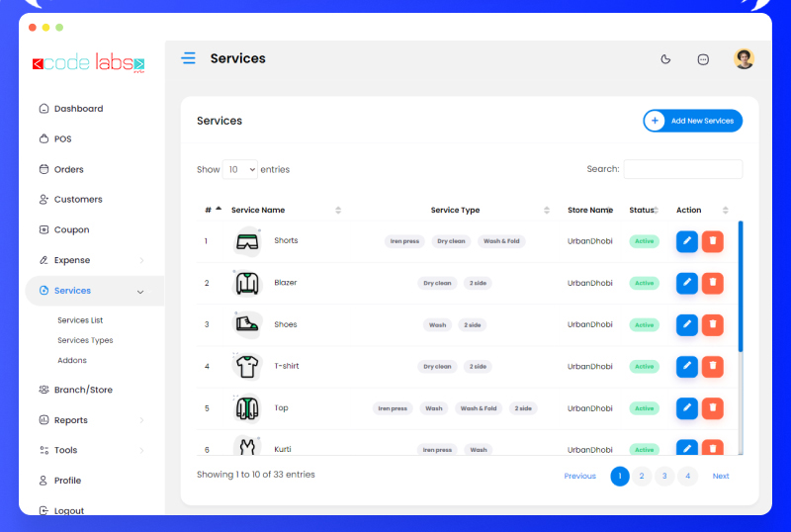Screen dimensions: 791x532
Task: Select page 3 in pagination
Action: coord(664,477)
